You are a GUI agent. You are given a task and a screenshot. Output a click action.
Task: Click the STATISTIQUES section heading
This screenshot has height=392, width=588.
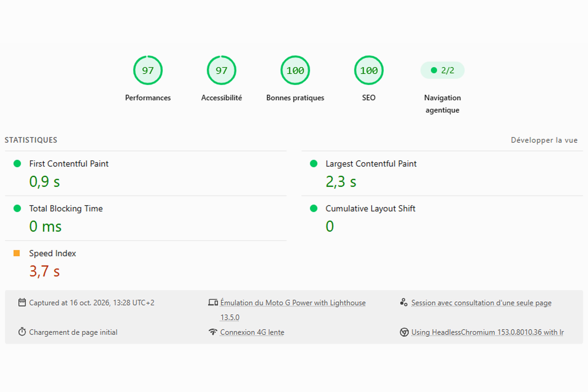[x=31, y=140]
